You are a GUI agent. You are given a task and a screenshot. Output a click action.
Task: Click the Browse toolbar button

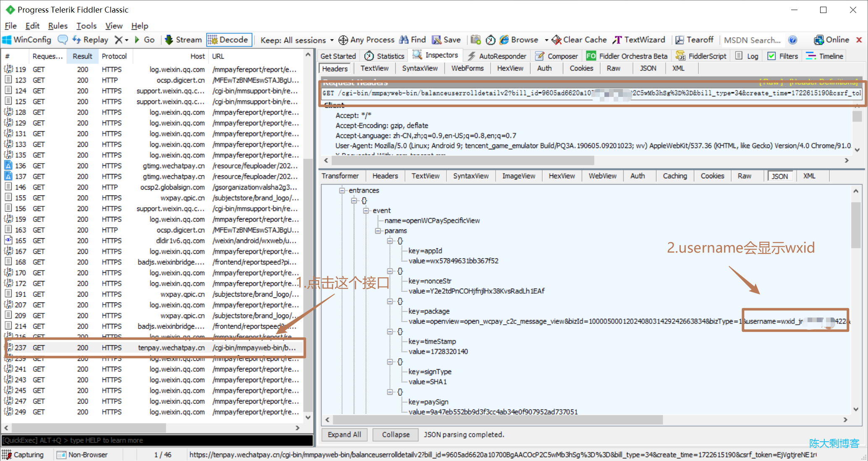519,40
